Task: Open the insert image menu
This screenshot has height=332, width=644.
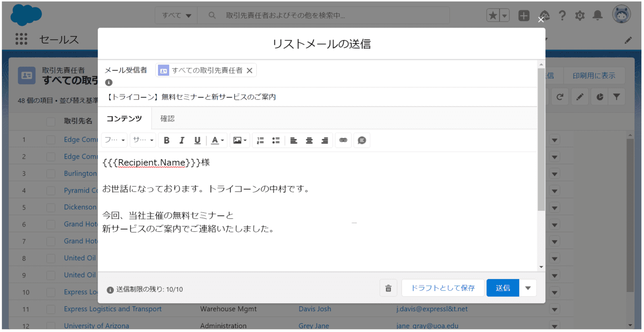Action: pyautogui.click(x=240, y=140)
